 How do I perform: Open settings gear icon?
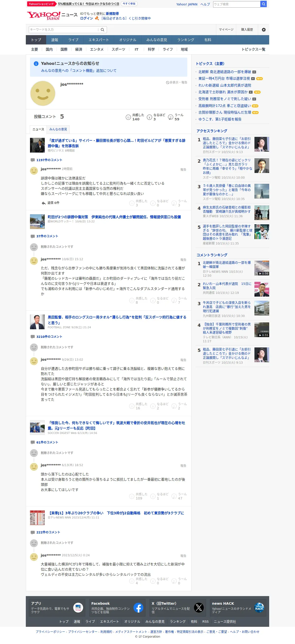tap(264, 30)
